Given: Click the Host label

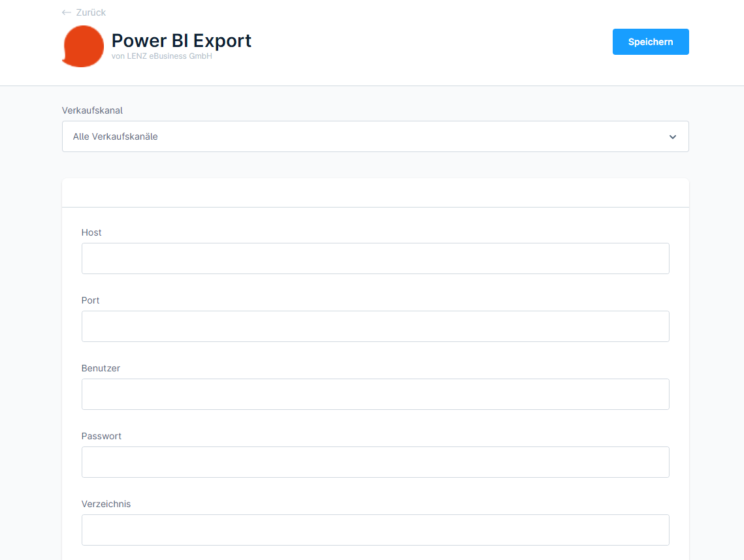Looking at the screenshot, I should (x=91, y=232).
